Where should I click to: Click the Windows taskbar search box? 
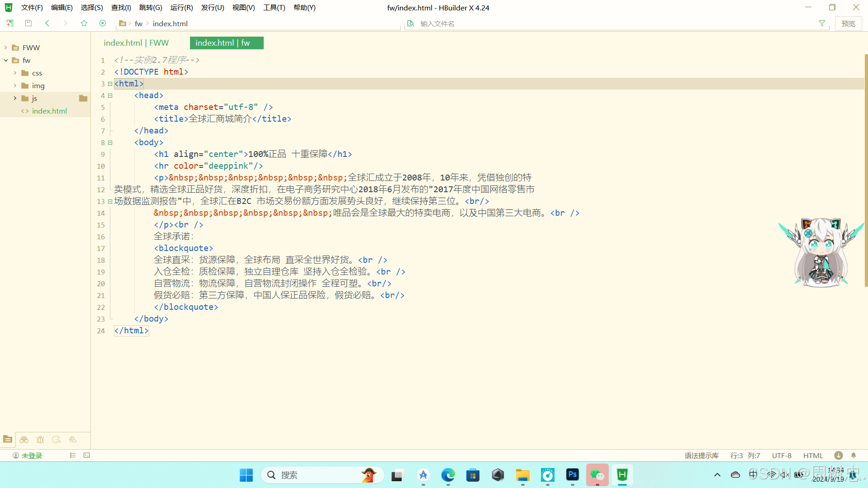323,475
